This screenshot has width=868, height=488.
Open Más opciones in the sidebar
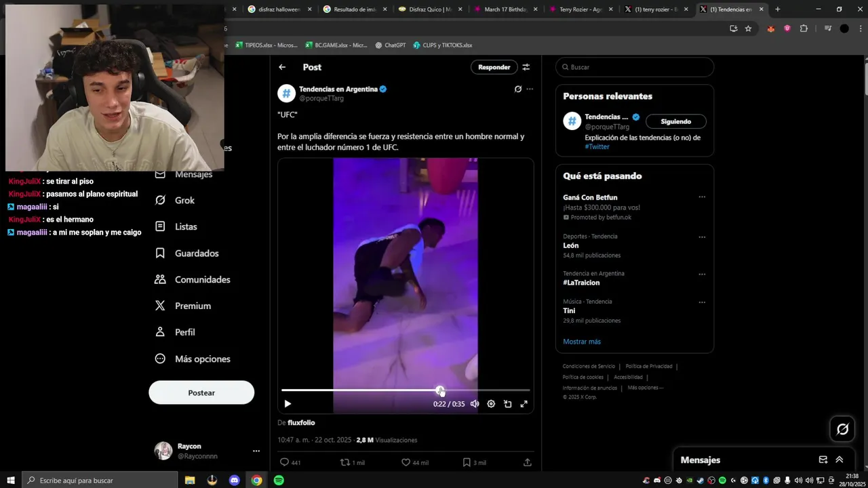point(193,359)
